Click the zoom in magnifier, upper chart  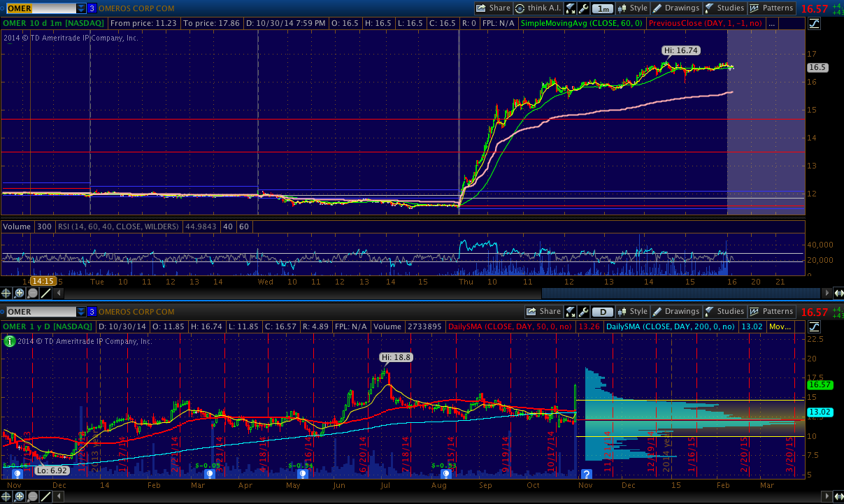click(x=20, y=294)
